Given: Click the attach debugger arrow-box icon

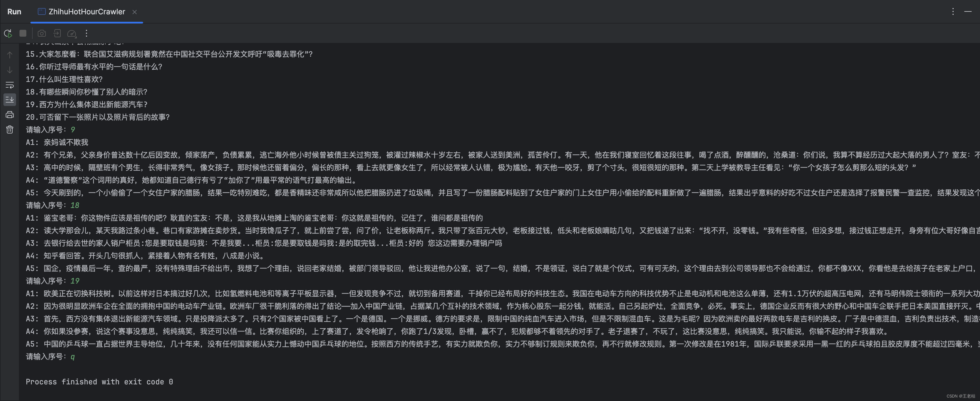Looking at the screenshot, I should pyautogui.click(x=57, y=34).
